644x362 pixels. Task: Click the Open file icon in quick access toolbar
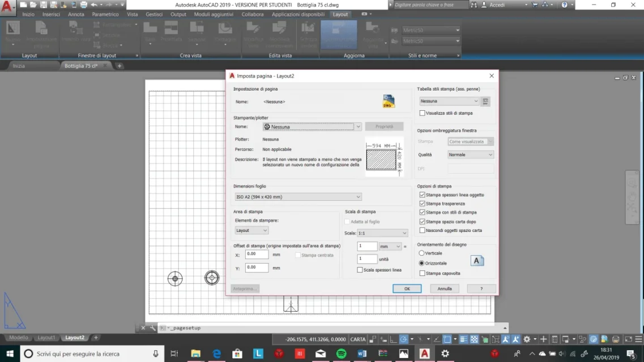pos(33,5)
